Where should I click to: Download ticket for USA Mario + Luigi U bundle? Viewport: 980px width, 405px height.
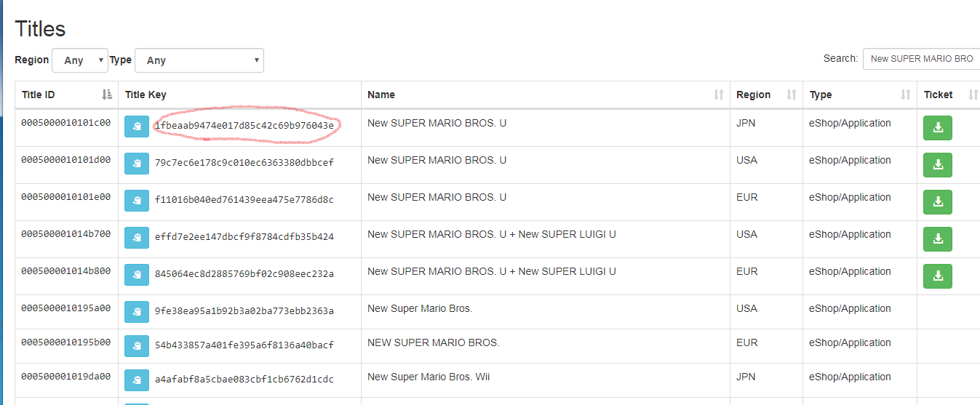[938, 239]
